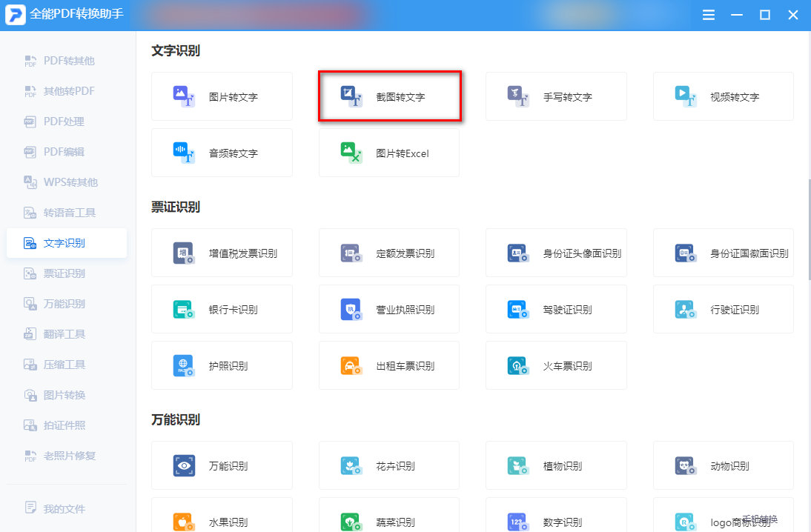The height and width of the screenshot is (532, 811).
Task: Open the 音频转文字 converter
Action: pos(222,153)
